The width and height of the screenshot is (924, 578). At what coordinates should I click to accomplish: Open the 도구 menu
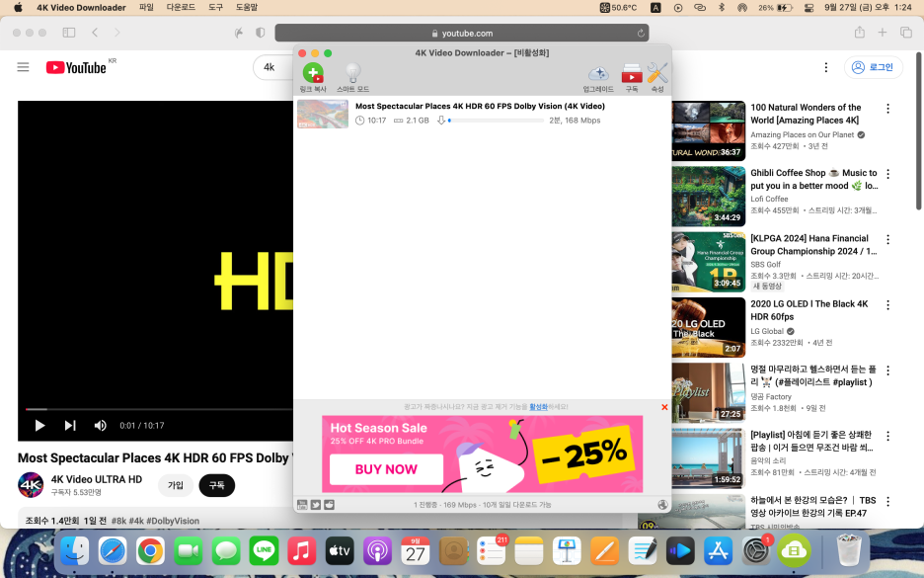click(215, 7)
